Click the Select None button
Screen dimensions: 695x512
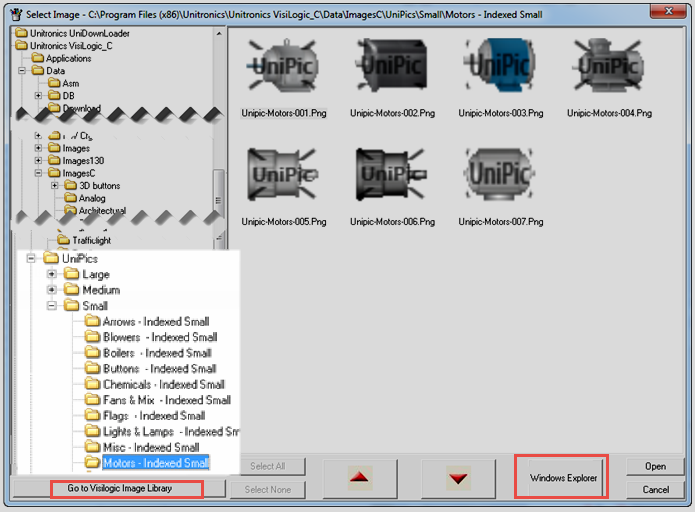coord(268,489)
